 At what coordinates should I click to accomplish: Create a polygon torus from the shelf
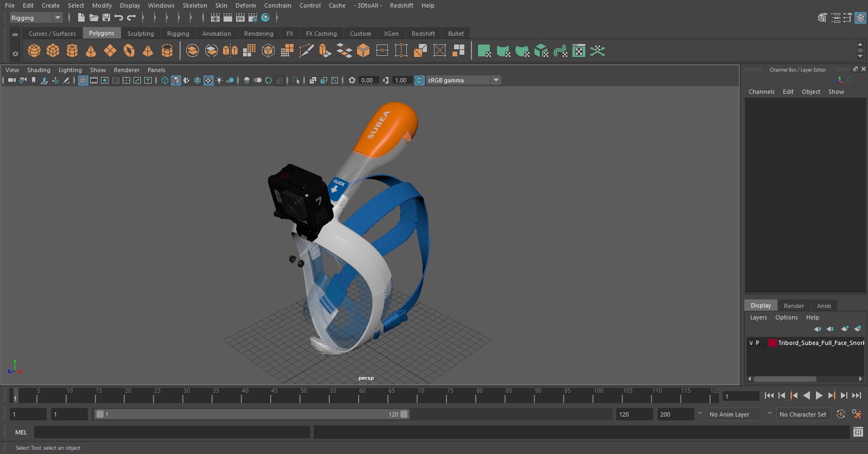tap(129, 51)
